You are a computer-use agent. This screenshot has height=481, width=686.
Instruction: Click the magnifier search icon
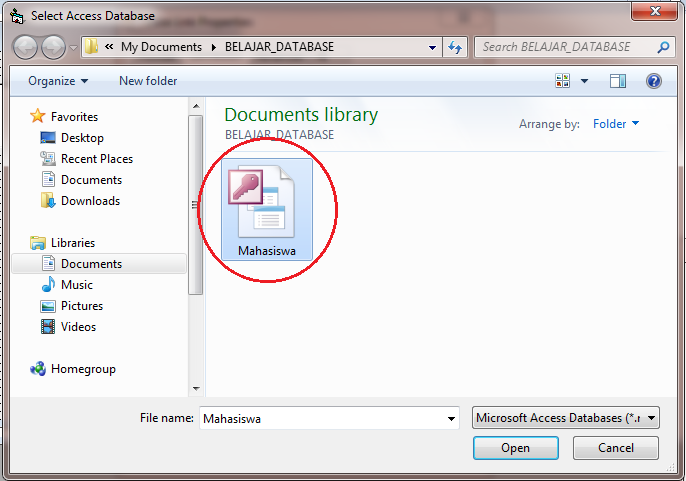coord(663,47)
